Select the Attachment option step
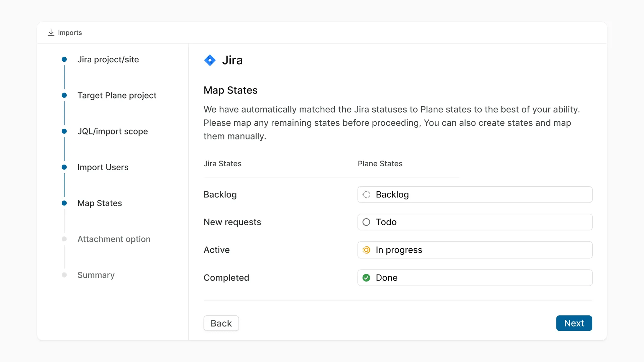 tap(114, 239)
